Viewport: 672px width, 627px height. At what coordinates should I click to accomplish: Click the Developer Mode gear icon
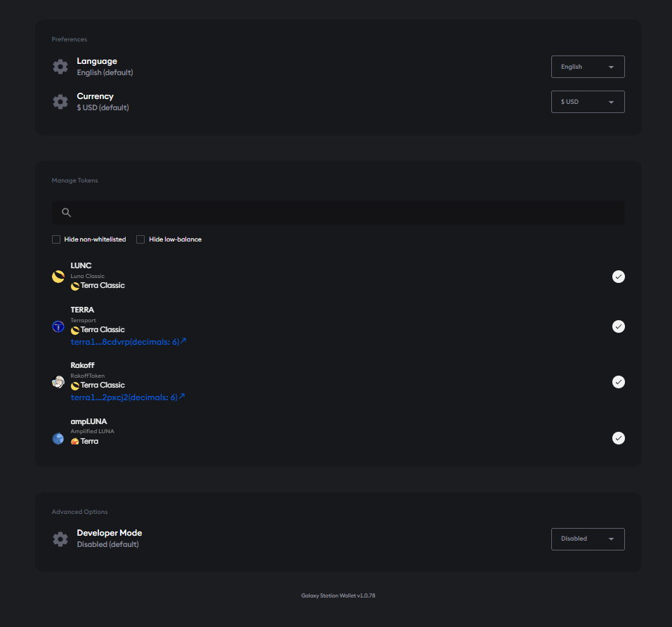(60, 539)
